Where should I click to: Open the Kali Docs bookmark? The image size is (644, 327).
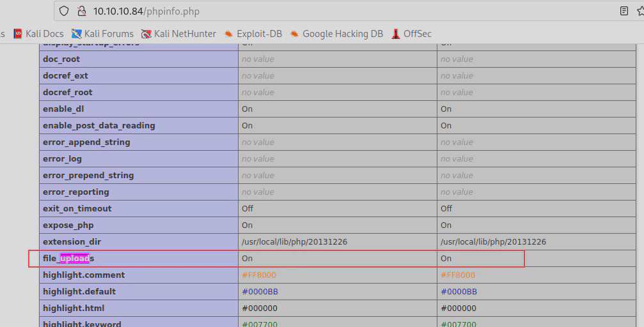coord(38,34)
